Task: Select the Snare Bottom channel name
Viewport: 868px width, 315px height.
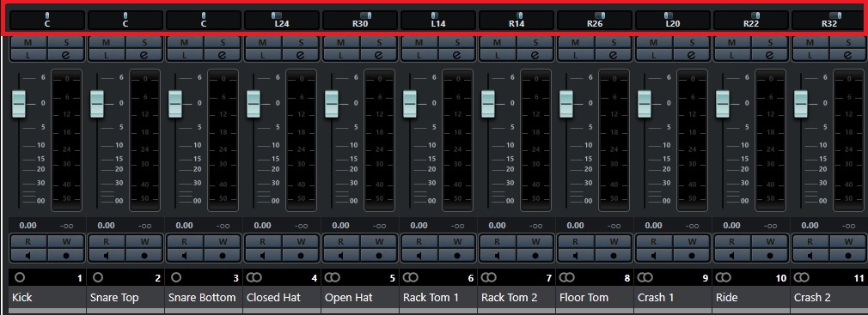Action: tap(202, 297)
